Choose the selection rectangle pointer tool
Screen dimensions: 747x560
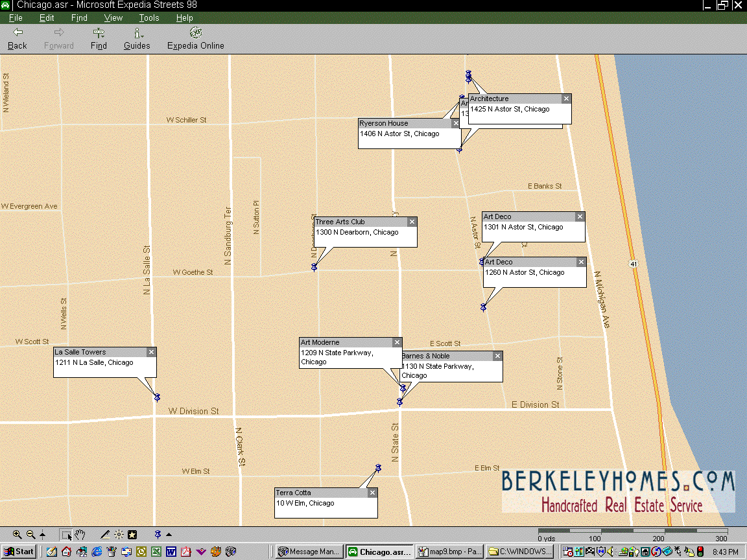pyautogui.click(x=66, y=535)
